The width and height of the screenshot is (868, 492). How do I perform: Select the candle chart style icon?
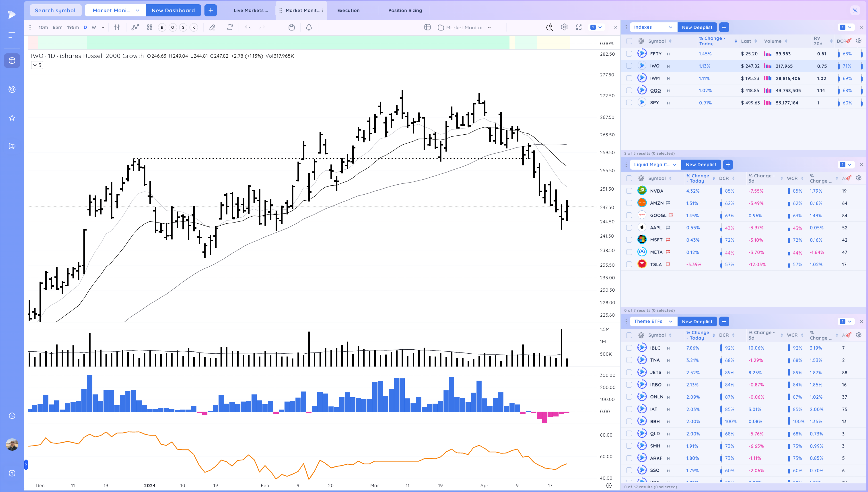117,27
